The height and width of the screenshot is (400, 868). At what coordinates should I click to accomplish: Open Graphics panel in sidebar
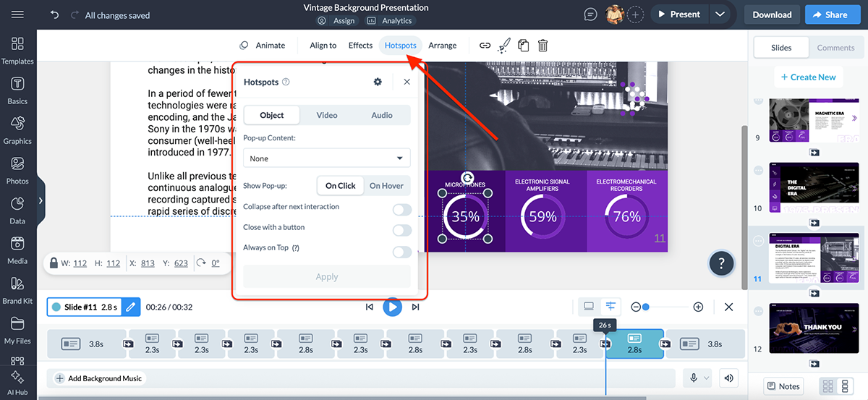tap(17, 129)
